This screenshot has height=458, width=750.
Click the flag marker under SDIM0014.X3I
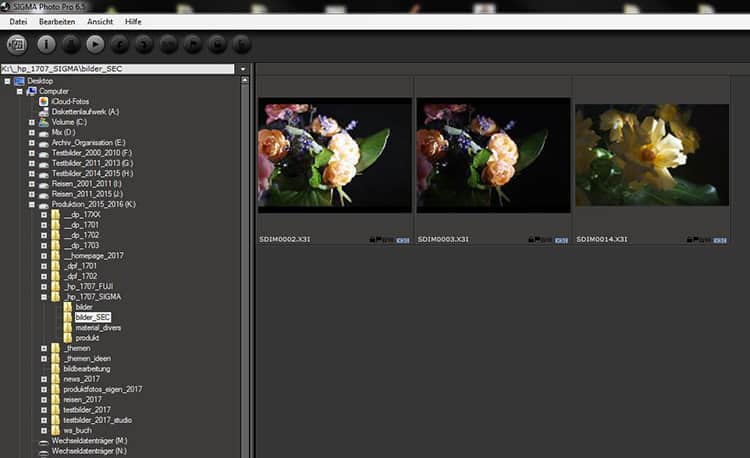(696, 240)
